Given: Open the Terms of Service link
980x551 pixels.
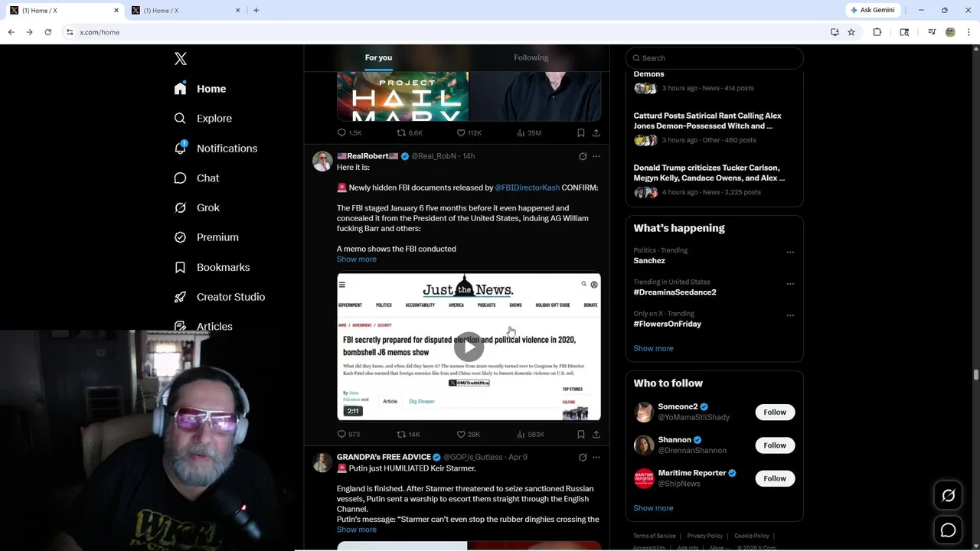Looking at the screenshot, I should [x=654, y=536].
